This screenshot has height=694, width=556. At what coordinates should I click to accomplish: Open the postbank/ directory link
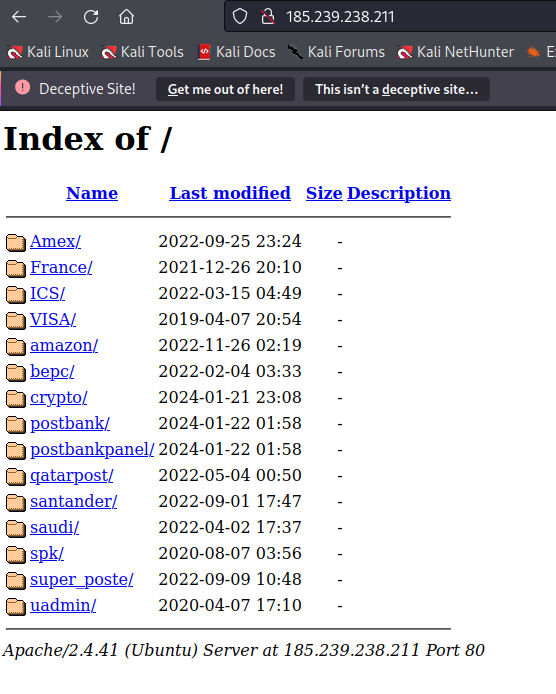tap(70, 424)
